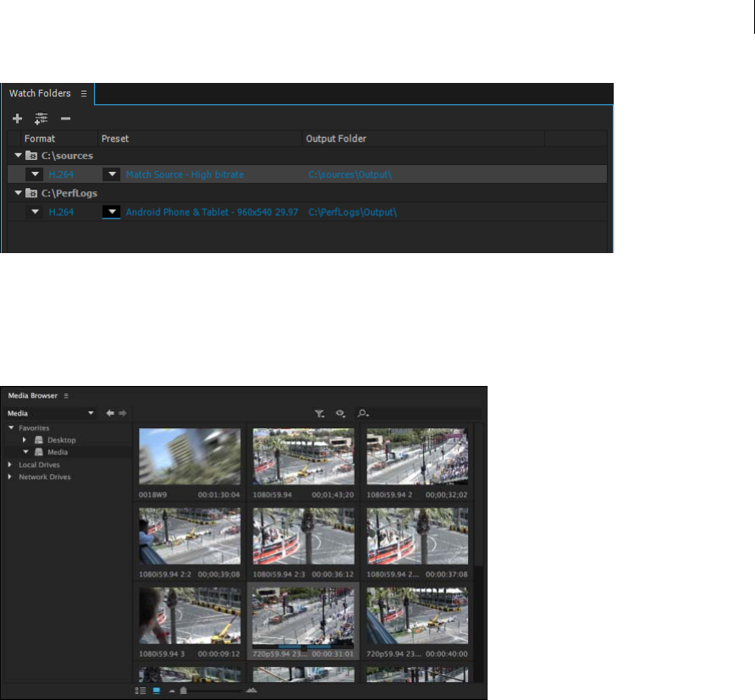Image resolution: width=755 pixels, height=700 pixels.
Task: Select the Local Drives tree item
Action: pos(39,465)
